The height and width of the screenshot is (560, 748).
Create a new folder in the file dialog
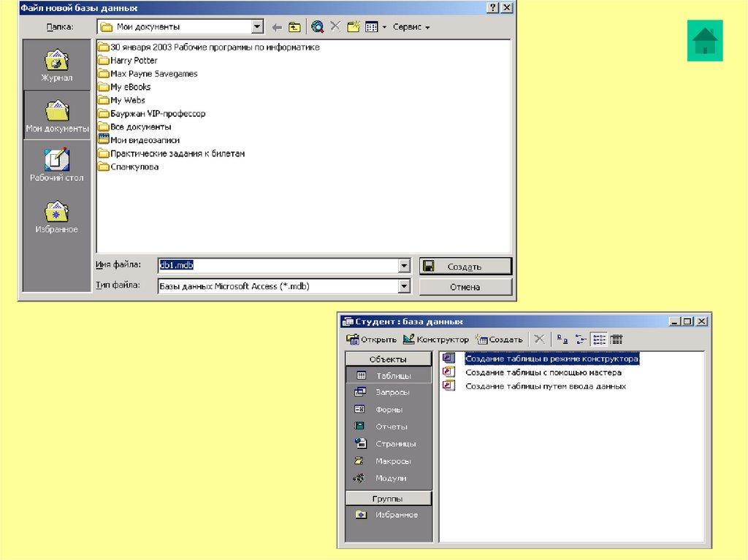354,27
